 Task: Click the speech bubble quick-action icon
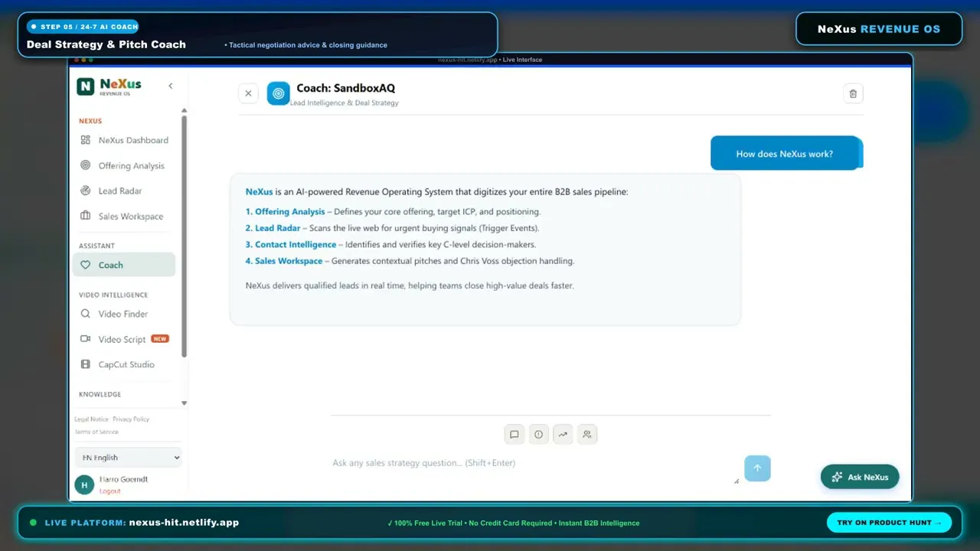[514, 435]
